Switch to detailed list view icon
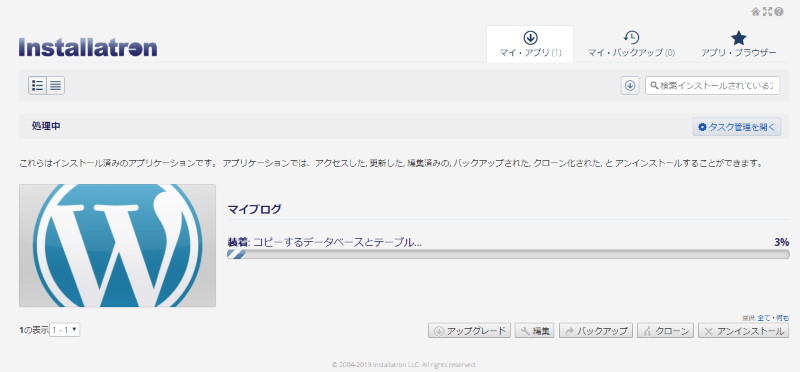800x372 pixels. 37,85
